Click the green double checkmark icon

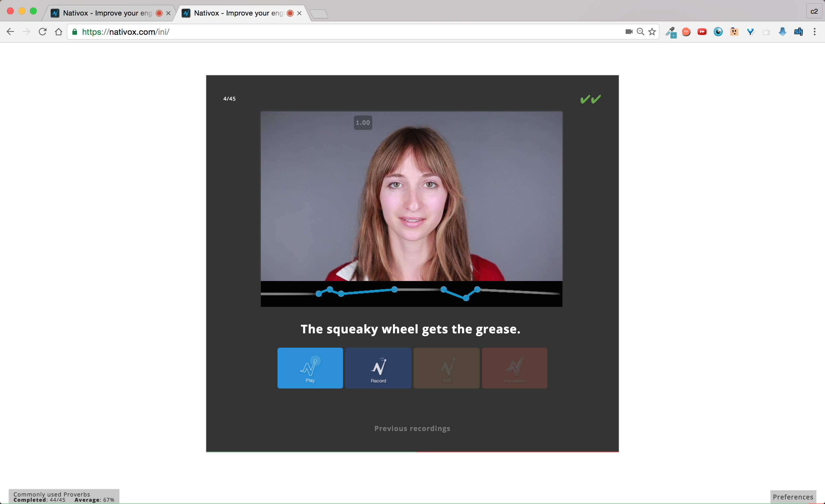pos(590,99)
